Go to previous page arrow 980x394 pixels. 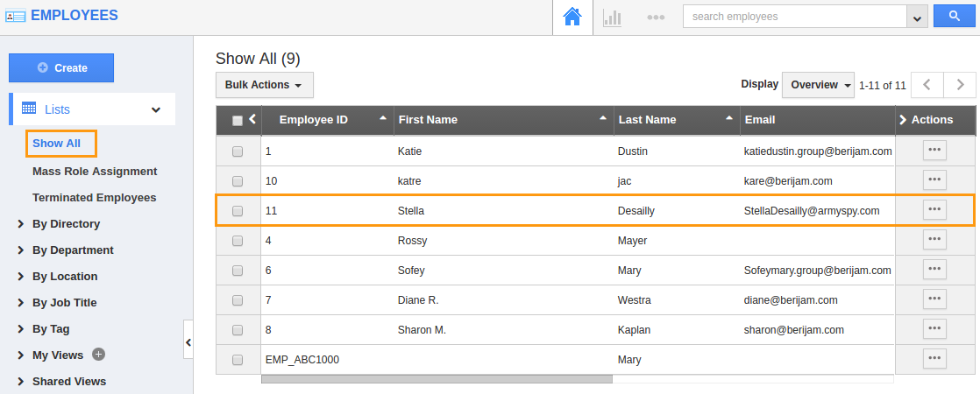coord(927,85)
